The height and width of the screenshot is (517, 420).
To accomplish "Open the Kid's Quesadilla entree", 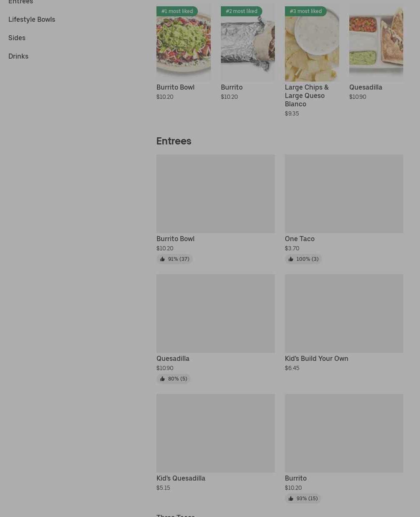I will coord(181,478).
